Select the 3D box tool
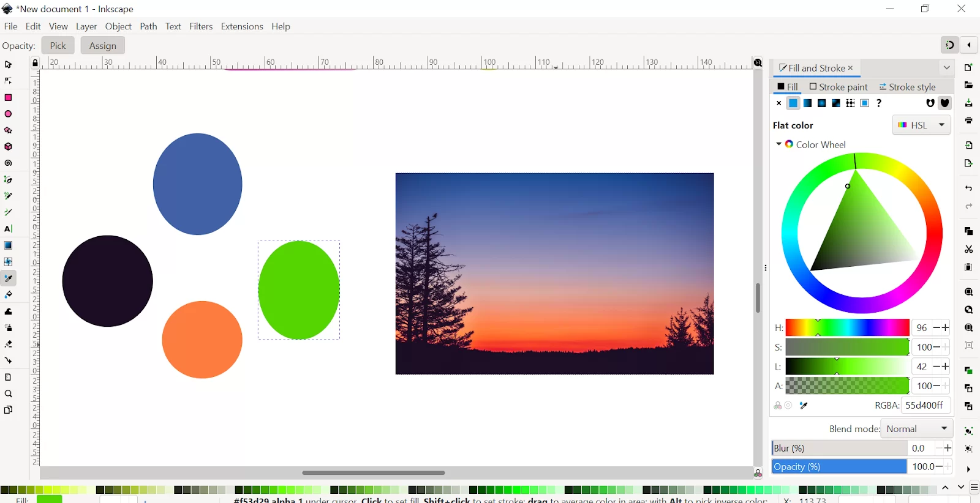The image size is (980, 503). point(9,147)
